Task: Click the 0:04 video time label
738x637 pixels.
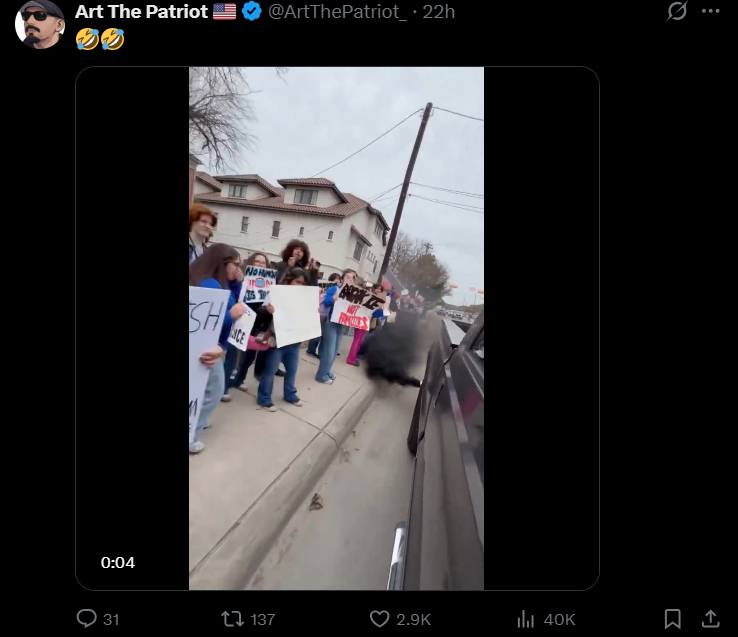Action: coord(118,563)
